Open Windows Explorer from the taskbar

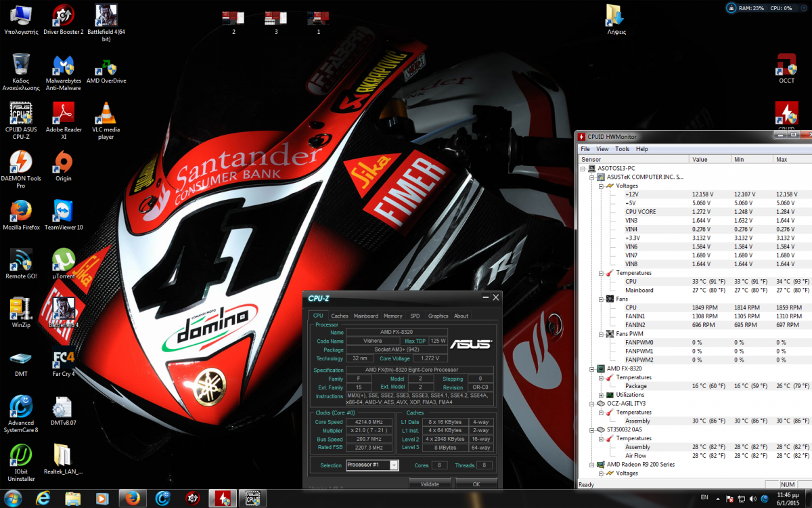[x=73, y=498]
